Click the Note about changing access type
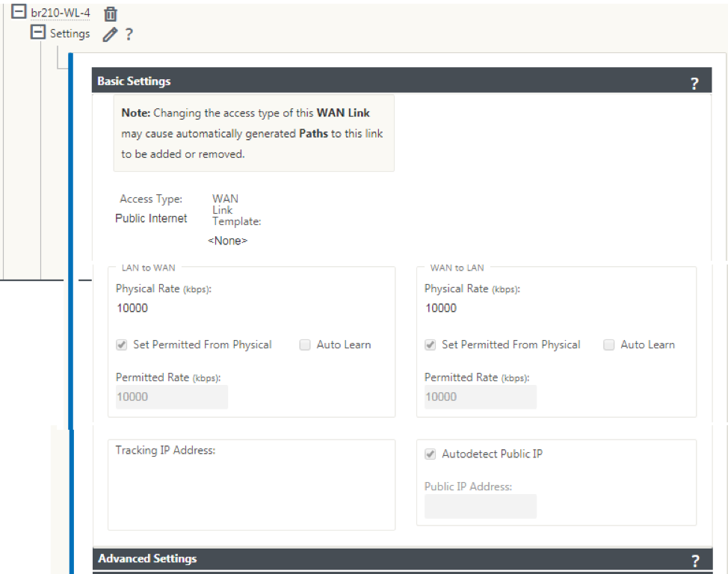Screen dimensions: 728x574 click(254, 133)
